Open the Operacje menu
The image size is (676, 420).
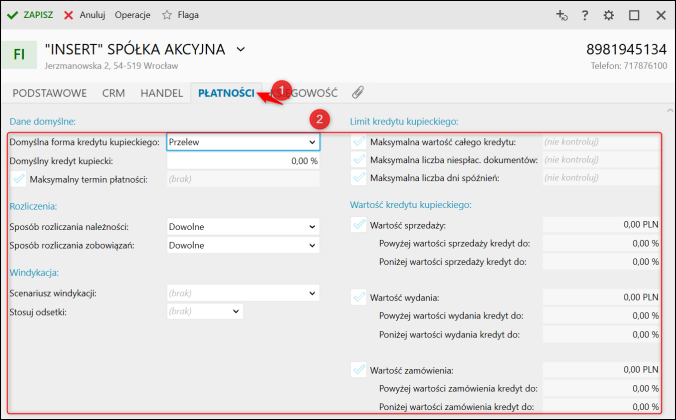click(132, 15)
